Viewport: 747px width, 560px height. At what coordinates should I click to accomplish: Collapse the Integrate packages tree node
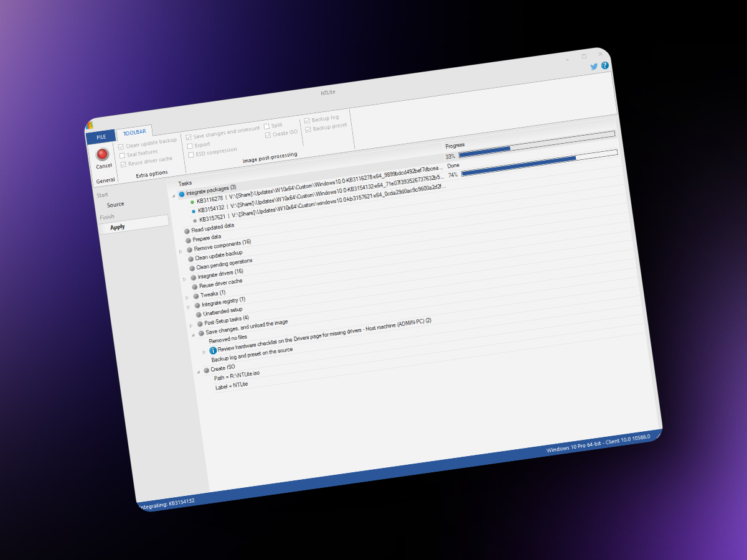point(174,196)
